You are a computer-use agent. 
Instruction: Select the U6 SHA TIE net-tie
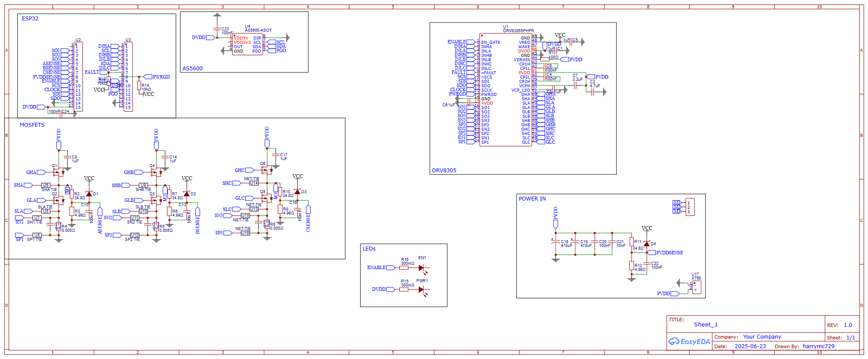(x=46, y=185)
